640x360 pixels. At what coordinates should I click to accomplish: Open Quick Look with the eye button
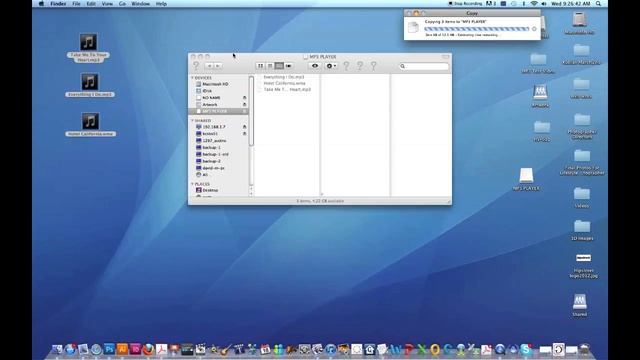tap(315, 66)
